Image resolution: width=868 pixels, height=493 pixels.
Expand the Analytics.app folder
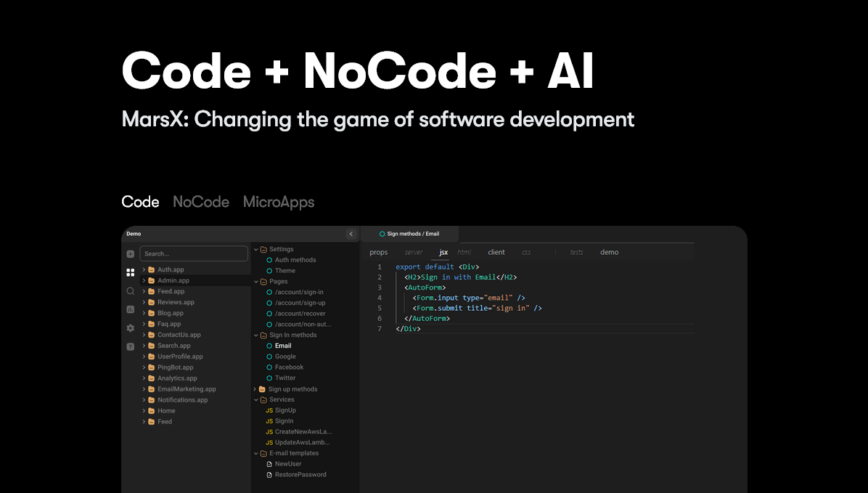click(x=176, y=378)
